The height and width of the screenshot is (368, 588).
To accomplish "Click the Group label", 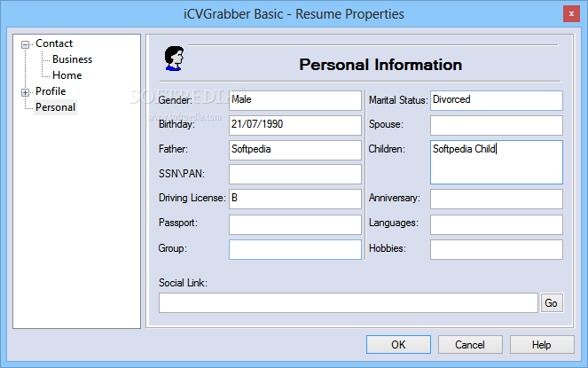I will point(173,248).
